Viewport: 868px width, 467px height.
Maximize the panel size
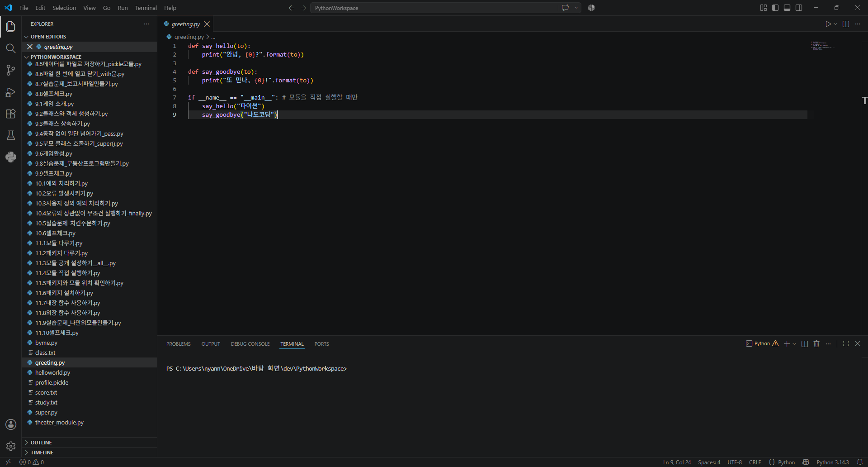846,344
